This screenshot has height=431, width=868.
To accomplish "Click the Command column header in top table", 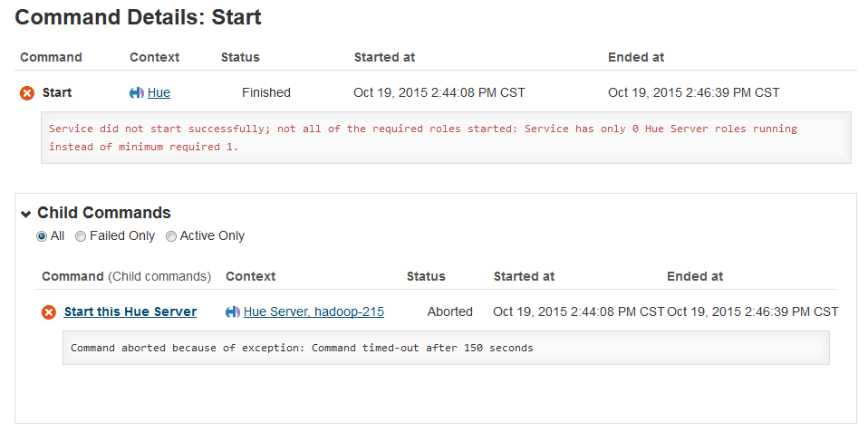I will (51, 57).
